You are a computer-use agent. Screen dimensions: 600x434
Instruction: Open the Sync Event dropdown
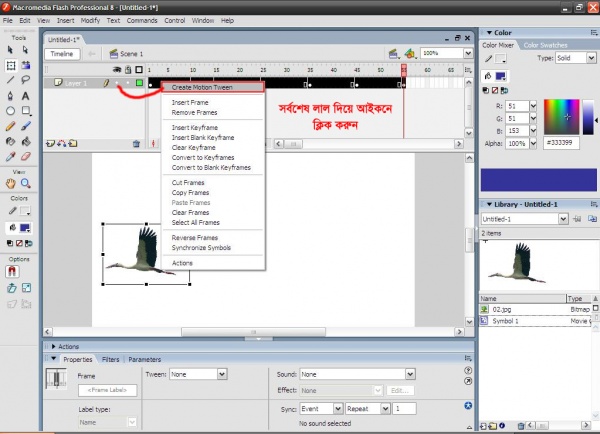click(x=338, y=409)
